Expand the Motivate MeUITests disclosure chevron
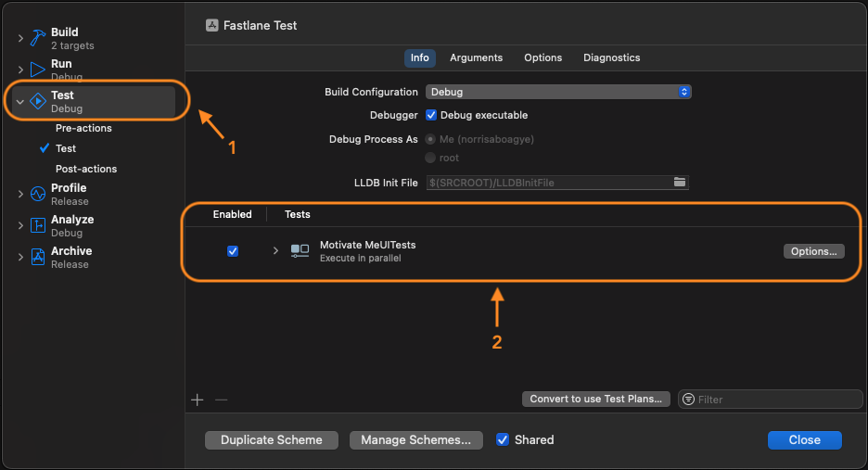 275,250
